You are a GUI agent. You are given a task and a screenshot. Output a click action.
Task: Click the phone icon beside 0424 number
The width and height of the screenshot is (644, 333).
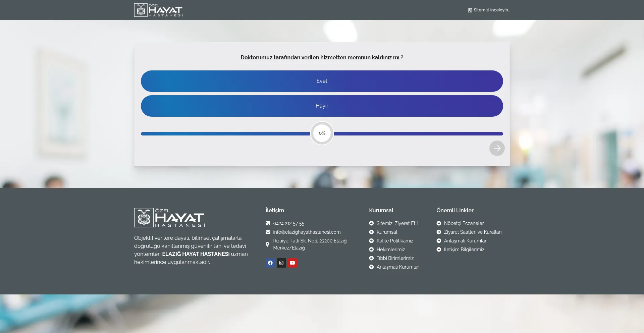pos(268,223)
